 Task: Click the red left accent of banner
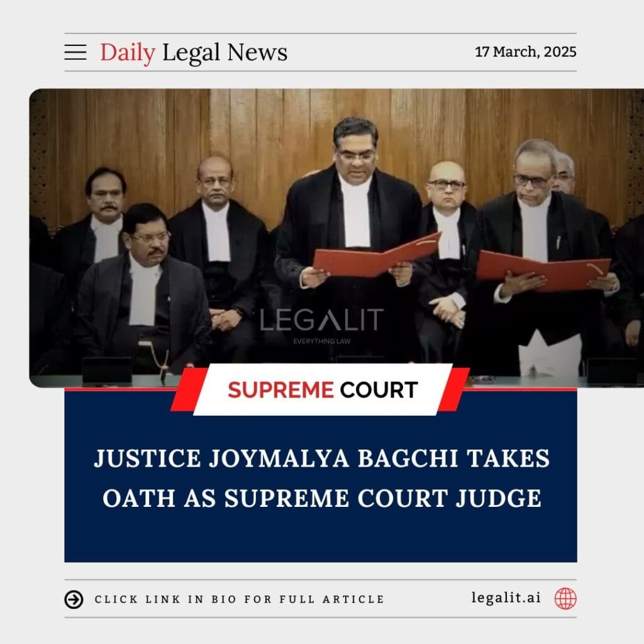188,389
